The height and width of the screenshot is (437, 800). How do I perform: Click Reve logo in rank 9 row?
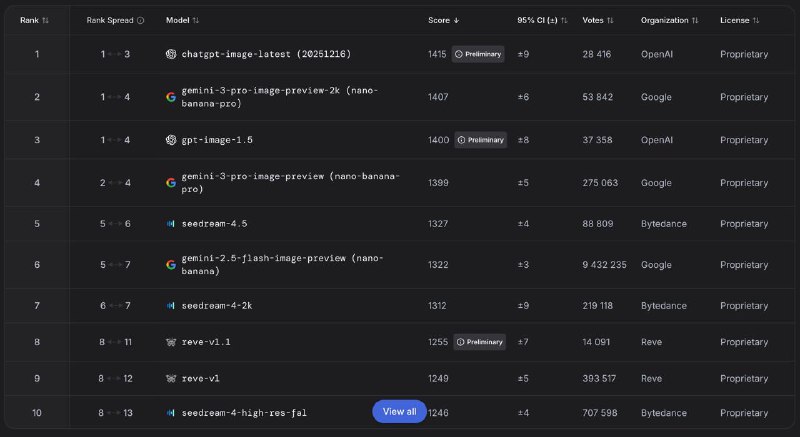point(171,378)
